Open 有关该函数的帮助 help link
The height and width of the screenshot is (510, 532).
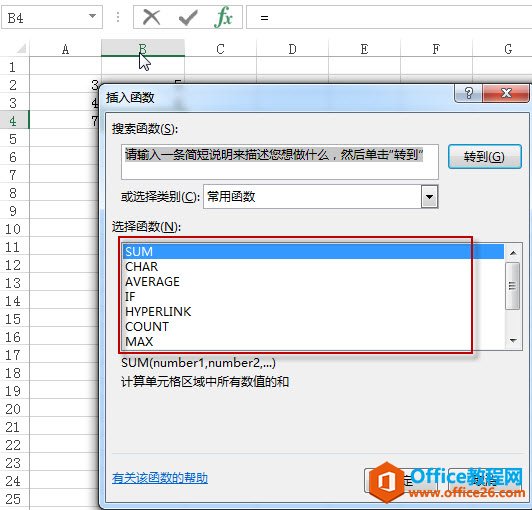160,478
